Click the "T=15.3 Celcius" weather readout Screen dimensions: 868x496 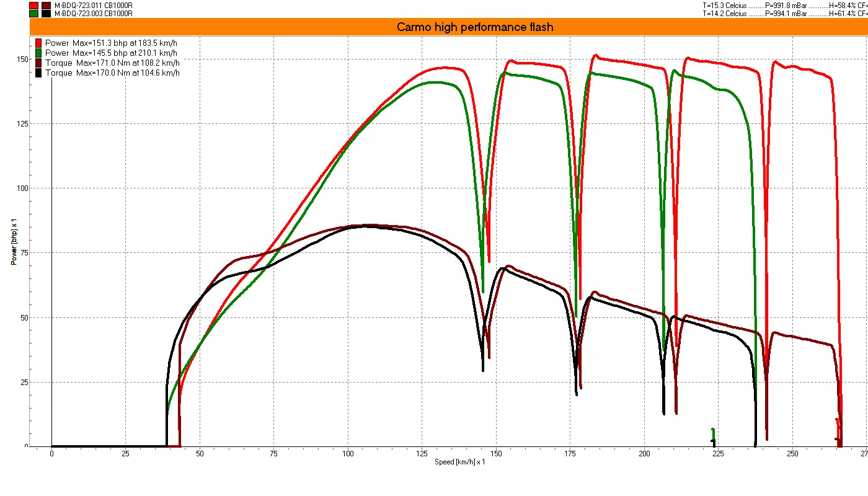point(724,5)
